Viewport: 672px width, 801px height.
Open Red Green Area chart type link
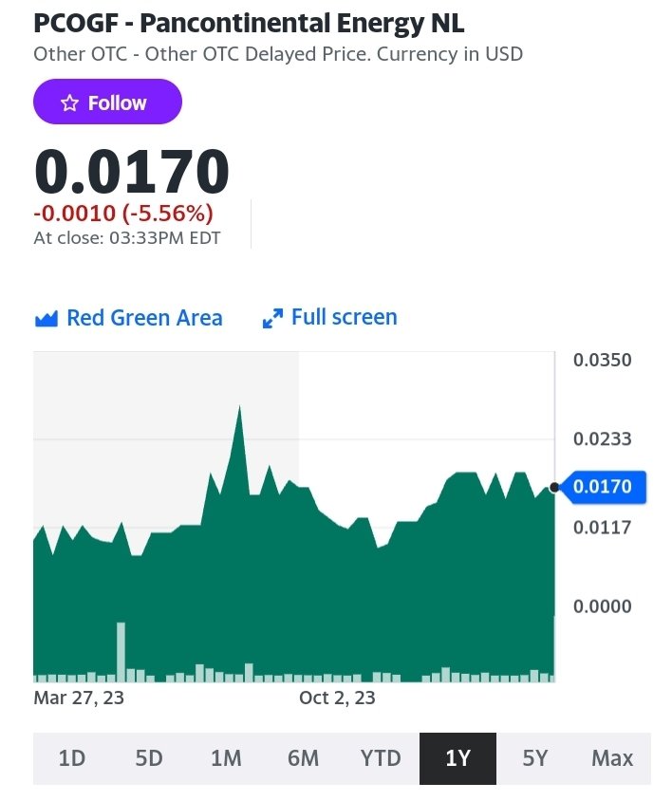click(x=129, y=318)
